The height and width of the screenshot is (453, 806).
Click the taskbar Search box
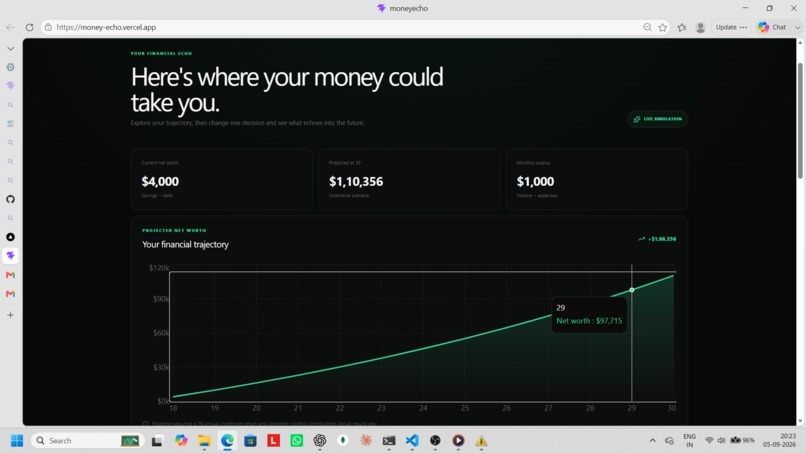pyautogui.click(x=86, y=441)
